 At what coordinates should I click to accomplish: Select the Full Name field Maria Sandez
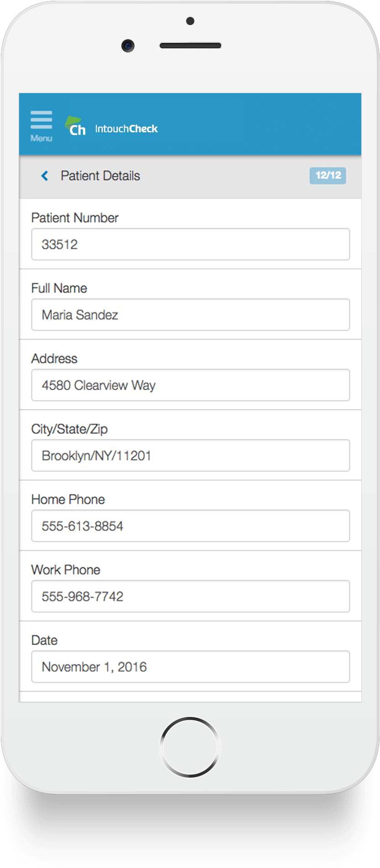[x=191, y=314]
